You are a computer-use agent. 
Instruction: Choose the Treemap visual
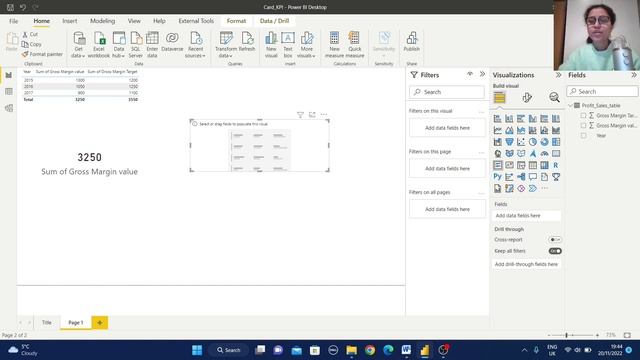[556, 142]
